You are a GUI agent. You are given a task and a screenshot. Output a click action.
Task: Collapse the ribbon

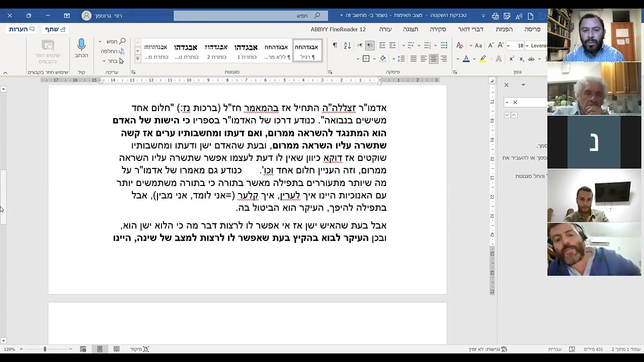click(x=5, y=72)
